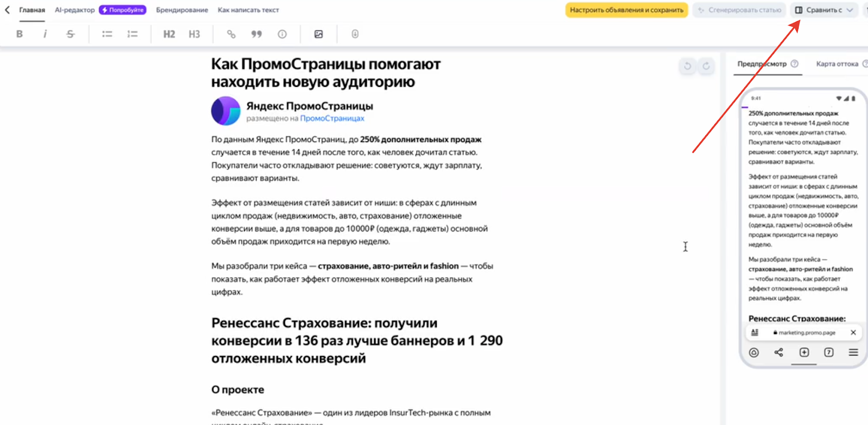This screenshot has height=425, width=868.
Task: Toggle italic text formatting
Action: [45, 34]
